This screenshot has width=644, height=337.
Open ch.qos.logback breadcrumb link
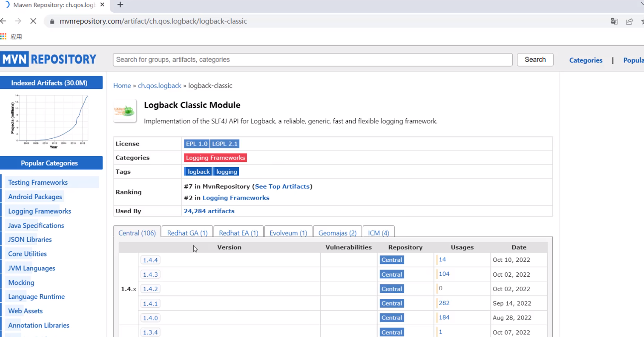[x=159, y=85]
